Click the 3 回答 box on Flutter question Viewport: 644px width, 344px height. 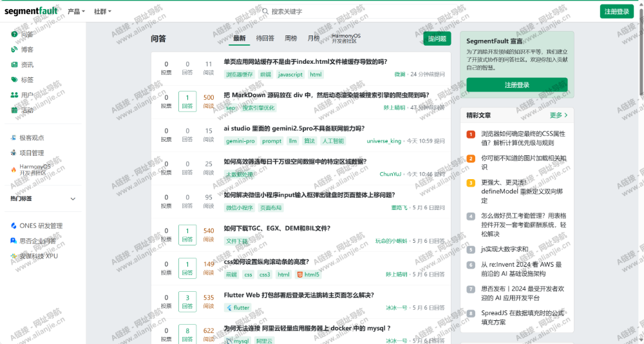pos(187,301)
